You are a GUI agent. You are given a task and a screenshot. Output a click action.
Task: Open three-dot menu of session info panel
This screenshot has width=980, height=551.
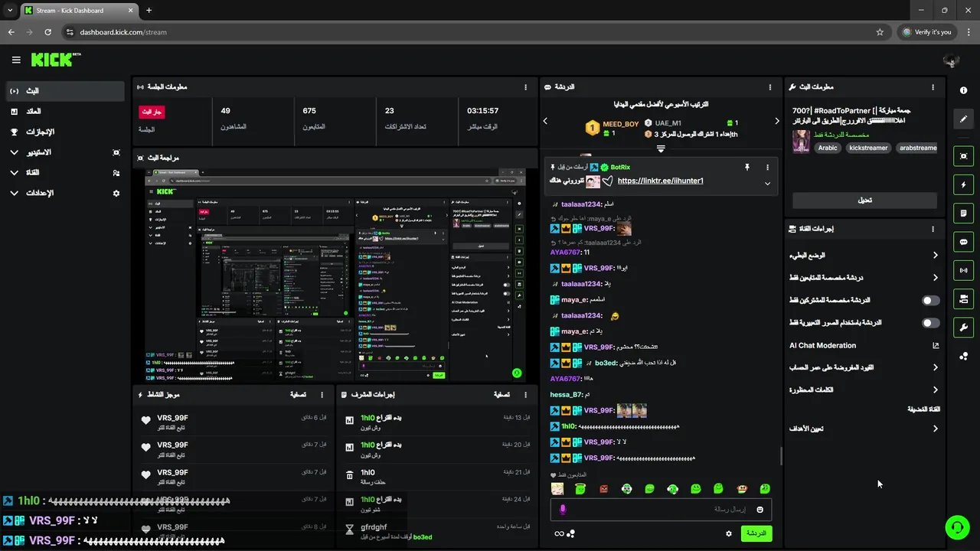(x=525, y=87)
